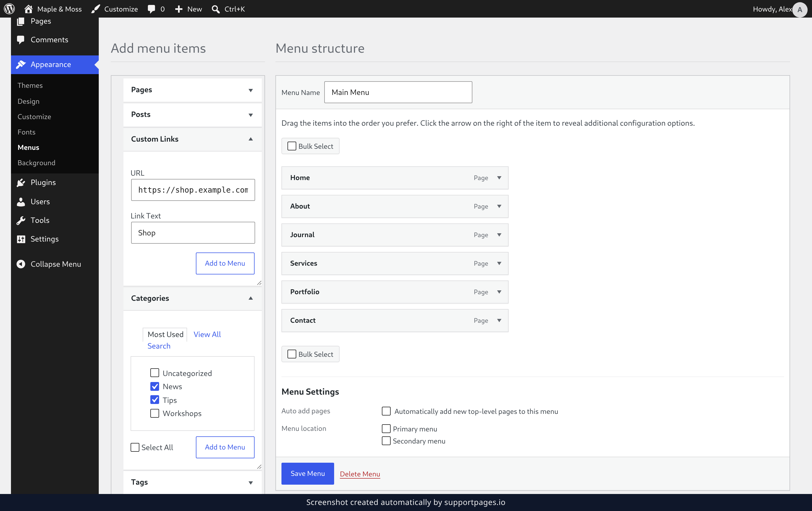Switch to Search categories tab

coord(159,346)
